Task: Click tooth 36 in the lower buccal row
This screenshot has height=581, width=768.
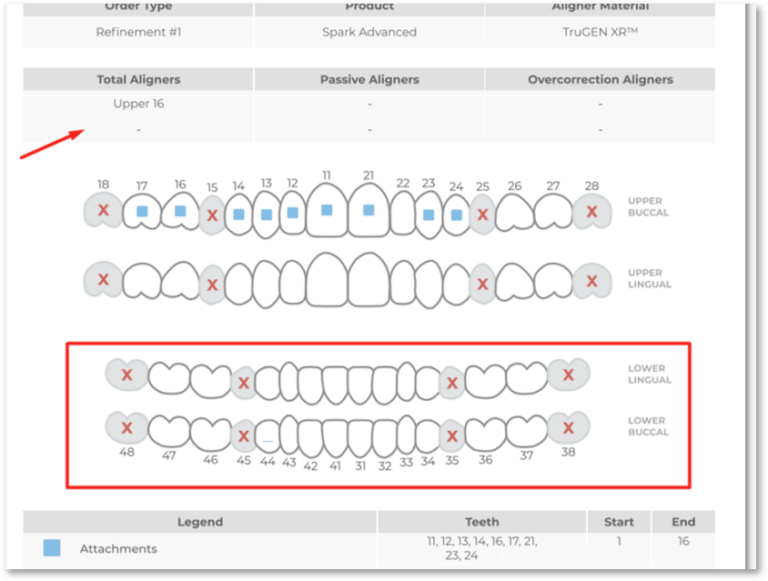Action: [x=485, y=433]
